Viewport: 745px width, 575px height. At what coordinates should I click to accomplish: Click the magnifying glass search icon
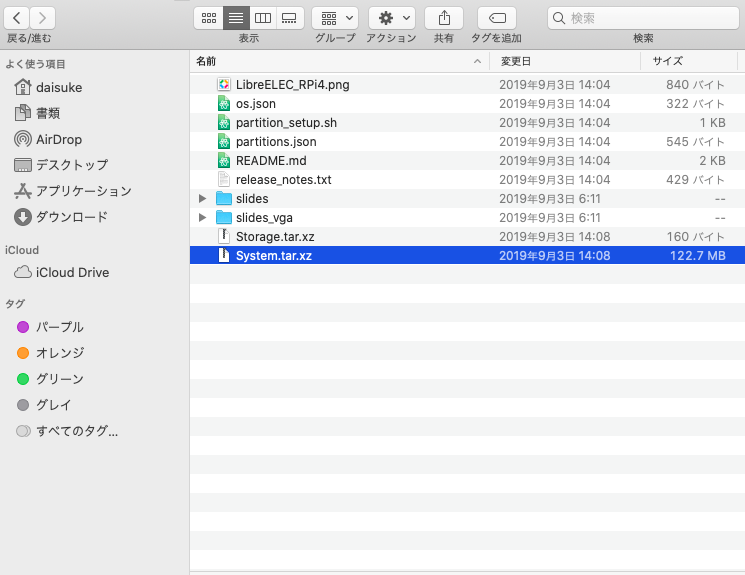[559, 18]
